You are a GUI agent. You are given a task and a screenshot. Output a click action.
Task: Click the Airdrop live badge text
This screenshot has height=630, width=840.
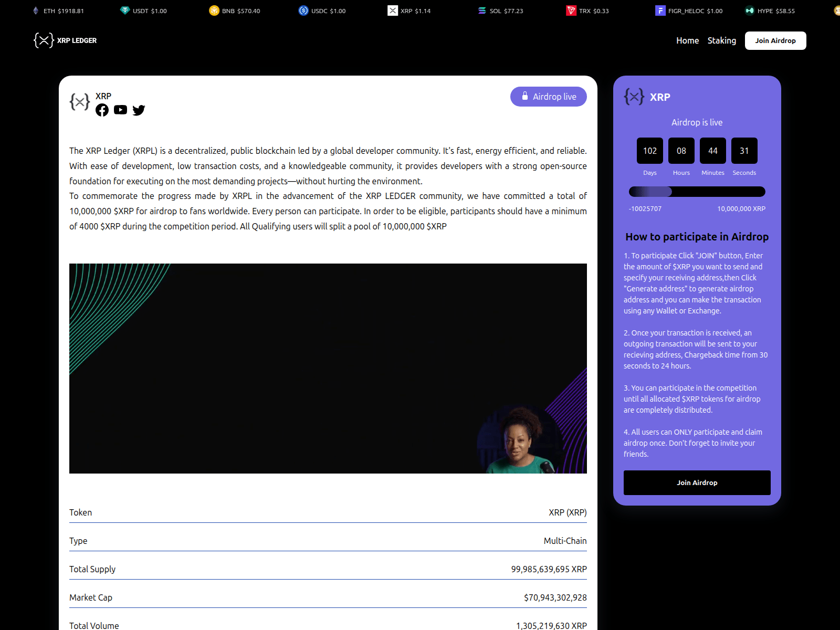(x=554, y=97)
